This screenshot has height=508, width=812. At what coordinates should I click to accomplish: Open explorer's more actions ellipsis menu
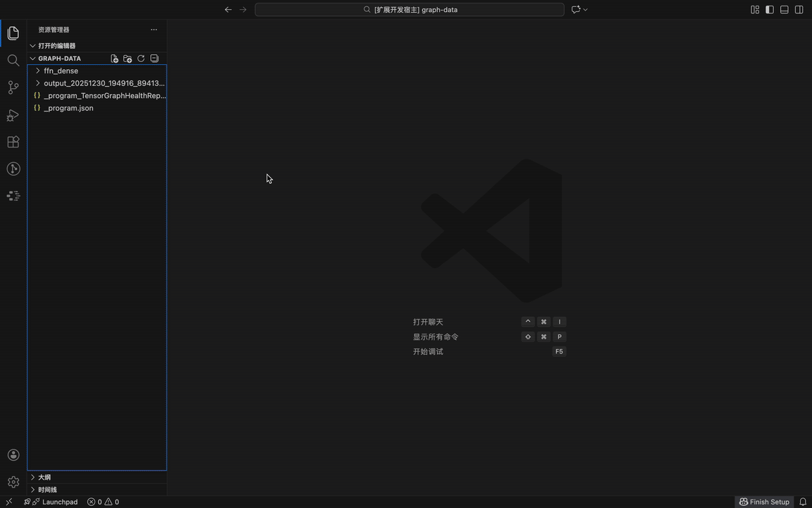pos(154,30)
